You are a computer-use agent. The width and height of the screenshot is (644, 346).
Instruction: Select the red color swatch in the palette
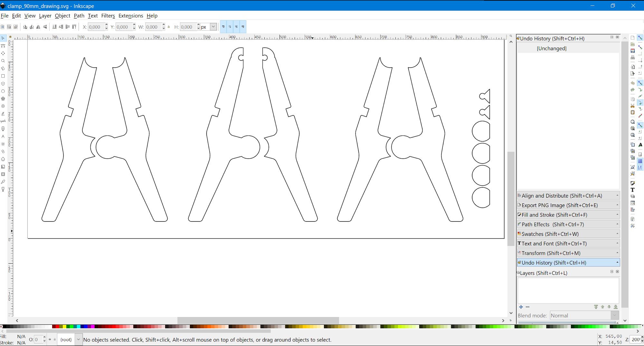point(57,327)
